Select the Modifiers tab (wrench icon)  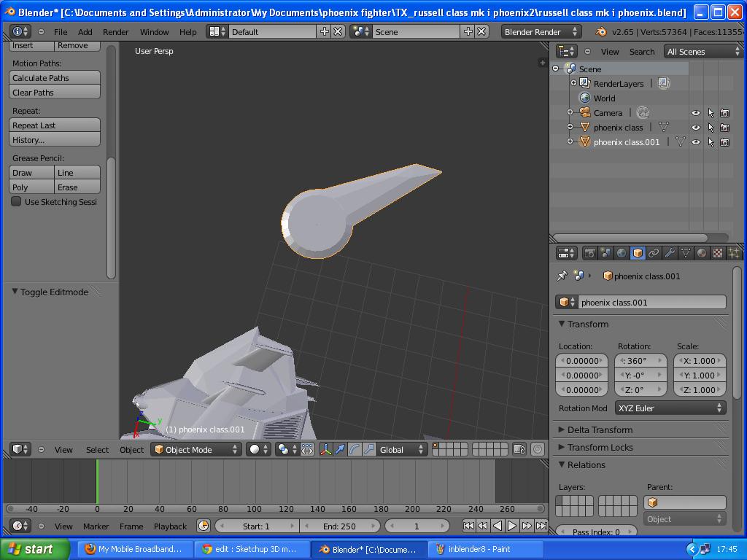coord(670,253)
